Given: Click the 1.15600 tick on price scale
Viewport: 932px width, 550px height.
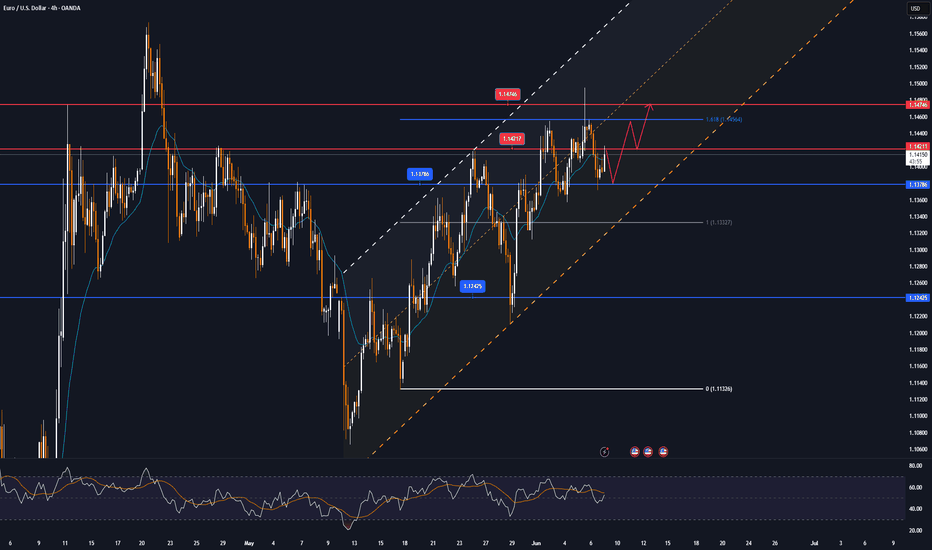Looking at the screenshot, I should 918,34.
